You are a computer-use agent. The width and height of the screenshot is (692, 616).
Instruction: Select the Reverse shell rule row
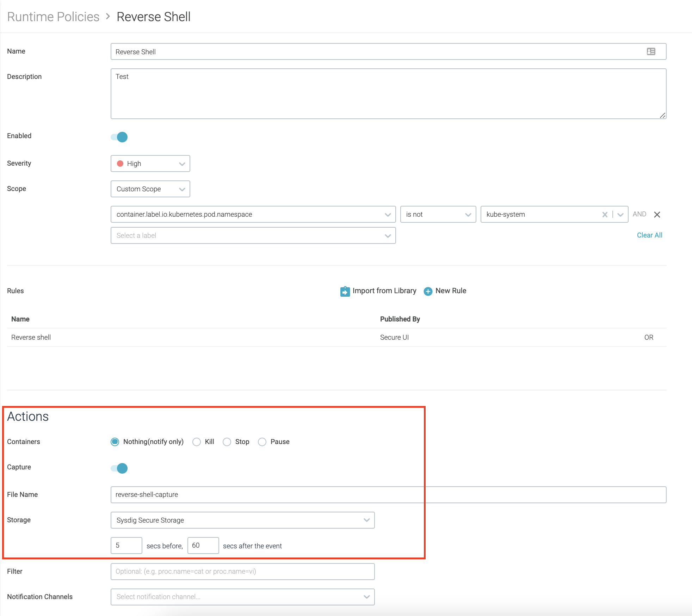click(31, 337)
